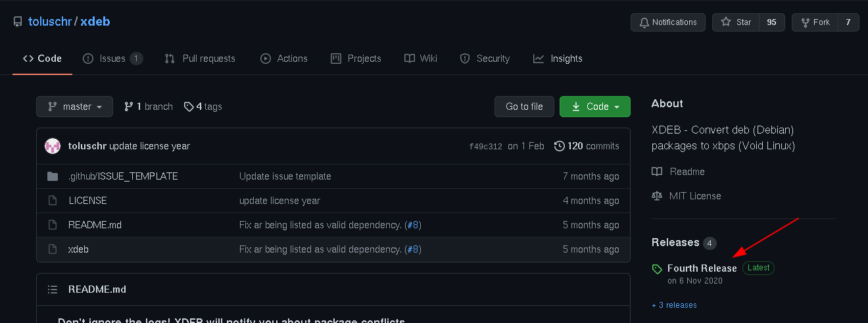Image resolution: width=868 pixels, height=323 pixels.
Task: View the 1 branch link
Action: coord(149,107)
